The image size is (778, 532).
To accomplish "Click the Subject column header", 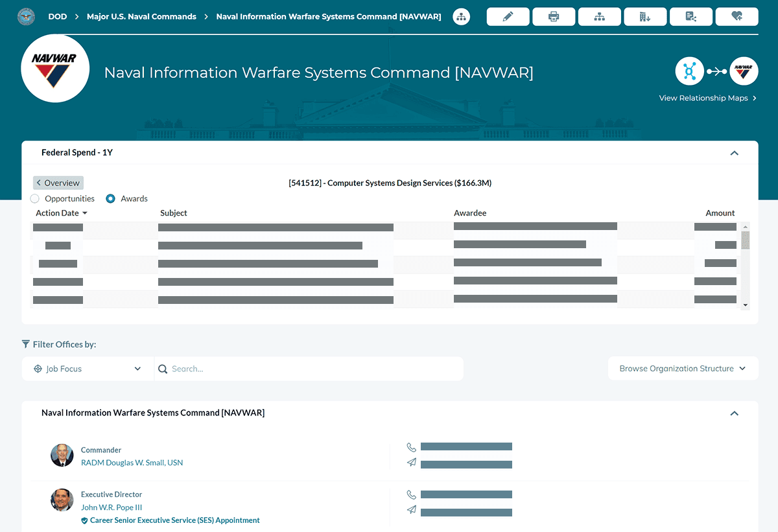I will coord(174,213).
